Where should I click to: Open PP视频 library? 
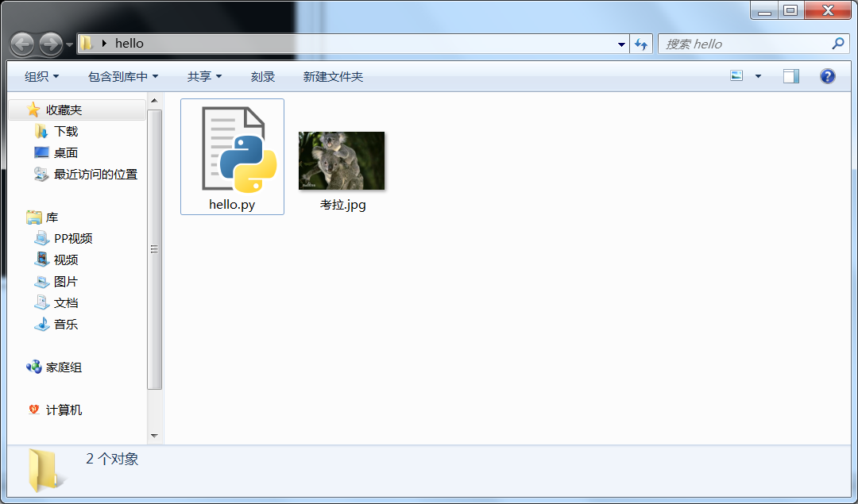tap(73, 238)
